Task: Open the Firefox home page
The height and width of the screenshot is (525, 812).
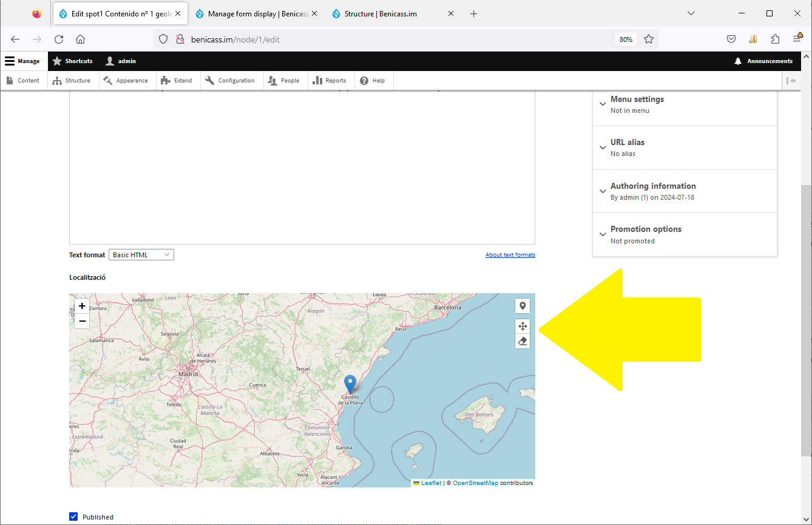Action: 80,39
